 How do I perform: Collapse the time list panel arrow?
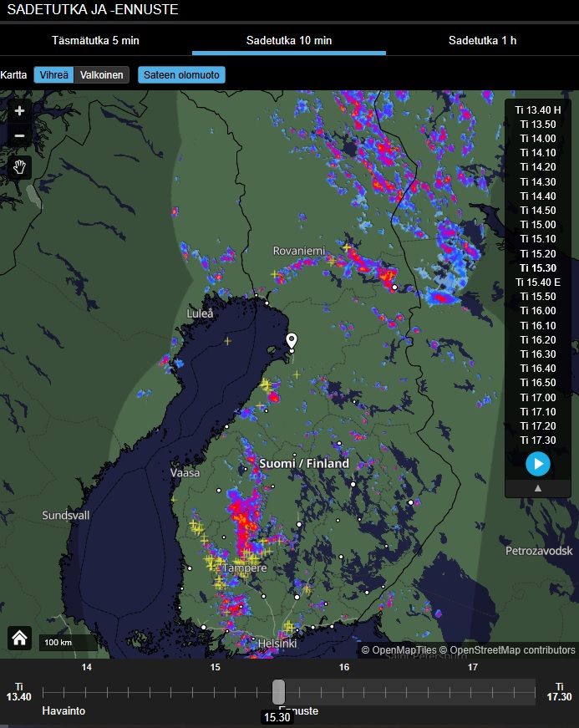pyautogui.click(x=538, y=488)
